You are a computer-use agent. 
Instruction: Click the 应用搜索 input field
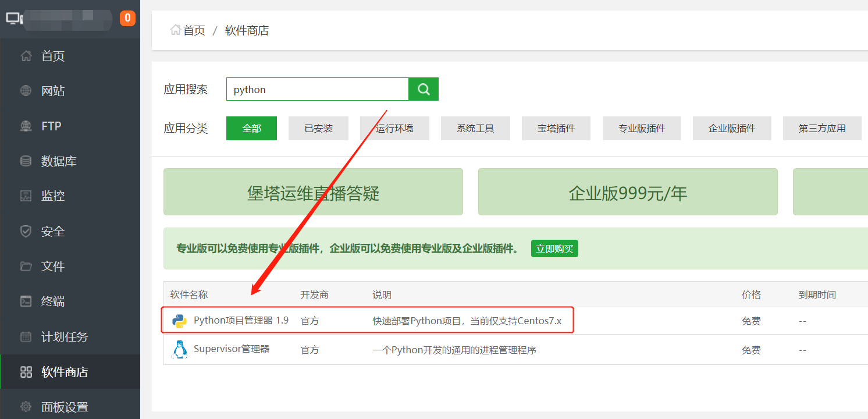pyautogui.click(x=317, y=89)
